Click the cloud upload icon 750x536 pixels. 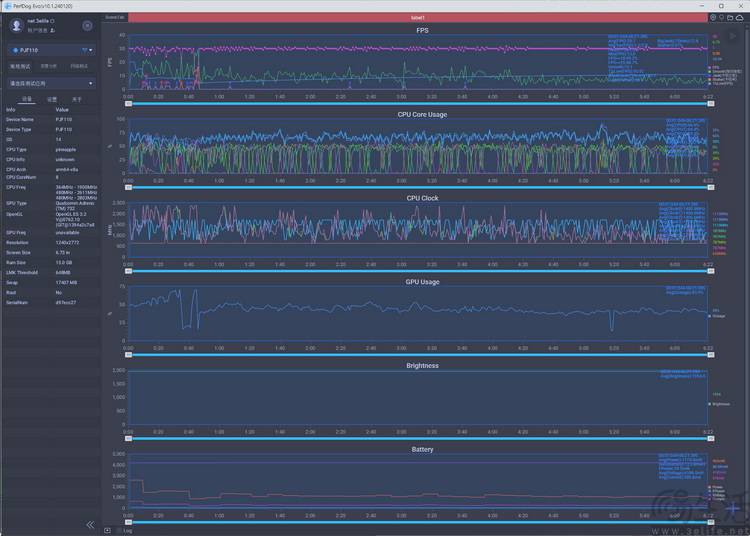(x=739, y=18)
